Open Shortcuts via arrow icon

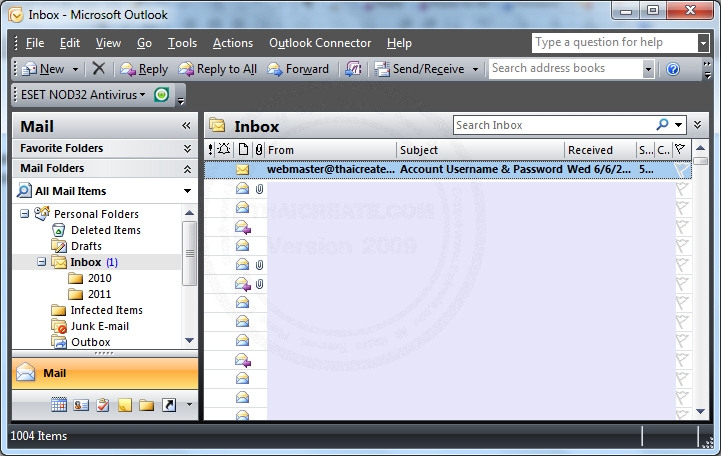pyautogui.click(x=169, y=405)
